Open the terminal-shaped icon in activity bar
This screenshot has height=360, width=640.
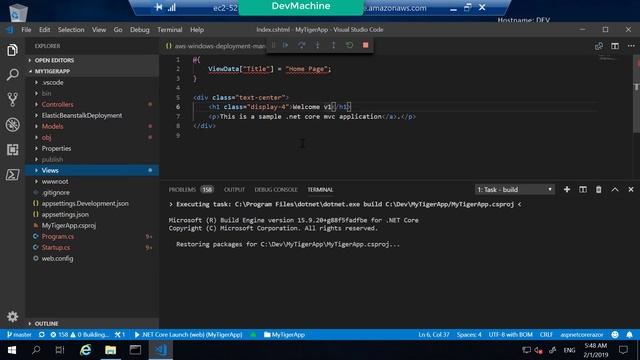[12, 175]
